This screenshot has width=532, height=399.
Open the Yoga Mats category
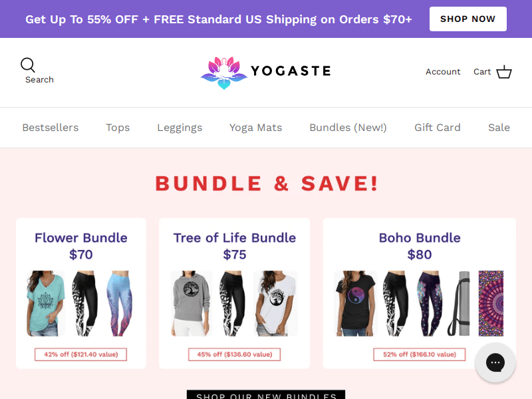[x=255, y=128]
